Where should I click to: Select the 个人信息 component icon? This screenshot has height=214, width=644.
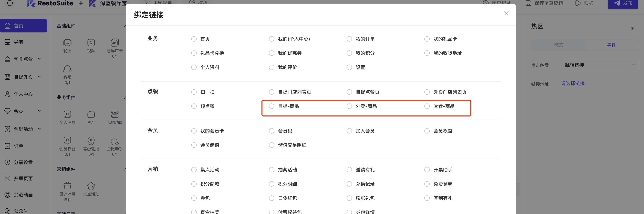(67, 114)
